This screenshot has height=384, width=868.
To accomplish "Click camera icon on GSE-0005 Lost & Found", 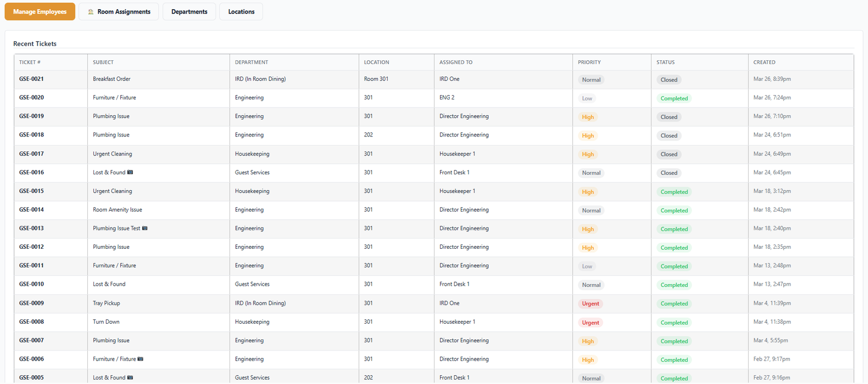I will click(130, 377).
